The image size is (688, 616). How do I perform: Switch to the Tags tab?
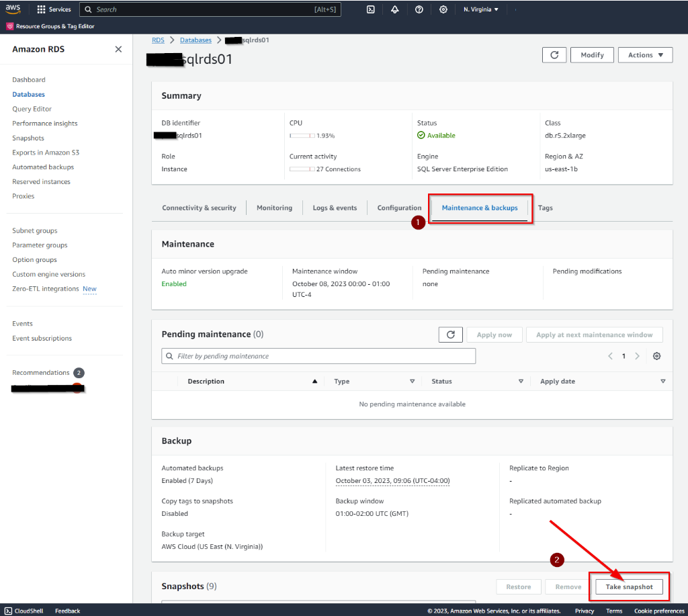click(546, 208)
